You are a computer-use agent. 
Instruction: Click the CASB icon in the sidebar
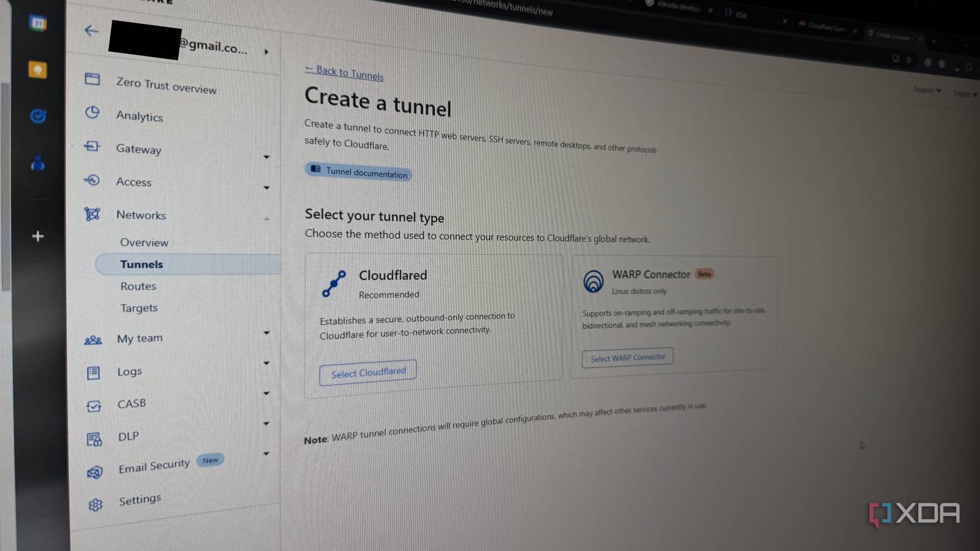point(94,406)
